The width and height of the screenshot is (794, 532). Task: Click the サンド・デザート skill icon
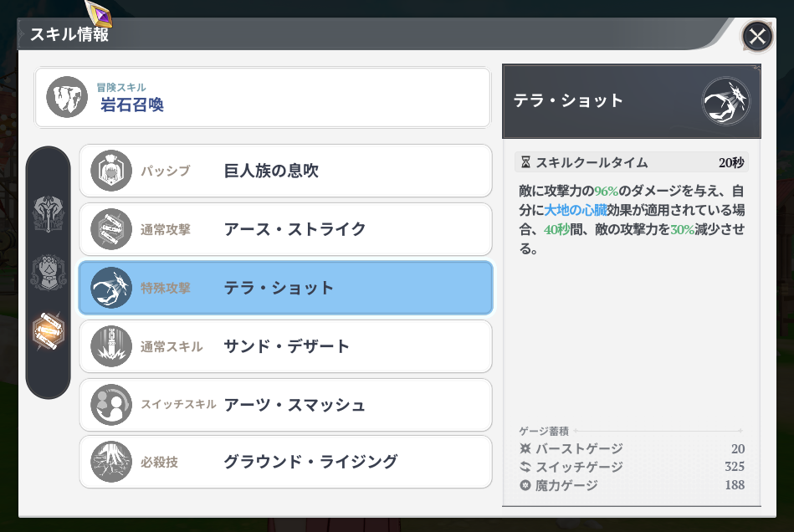click(111, 346)
